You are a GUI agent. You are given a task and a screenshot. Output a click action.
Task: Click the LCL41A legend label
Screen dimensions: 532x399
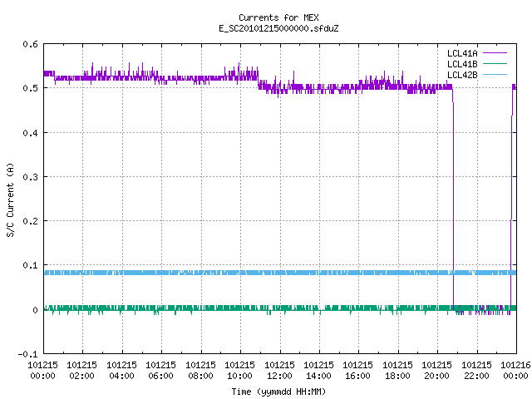[x=462, y=53]
